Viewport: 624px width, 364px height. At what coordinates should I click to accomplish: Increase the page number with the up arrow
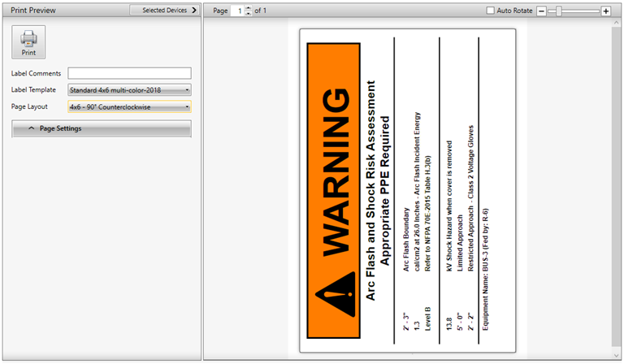point(249,8)
